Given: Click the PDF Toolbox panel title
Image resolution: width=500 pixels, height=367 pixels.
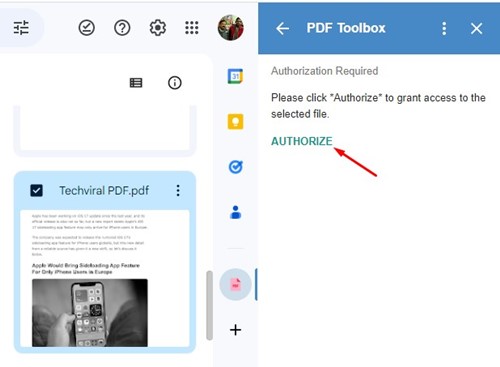Looking at the screenshot, I should tap(346, 28).
